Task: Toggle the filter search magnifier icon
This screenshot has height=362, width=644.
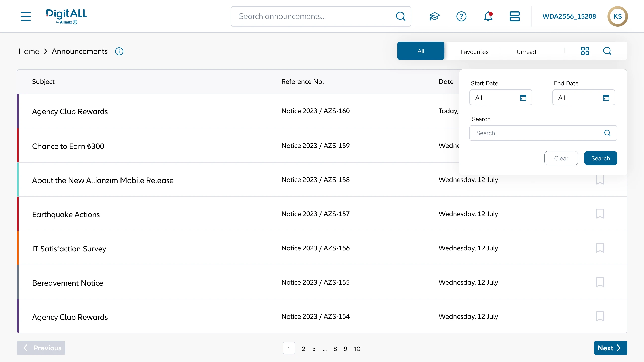Action: click(607, 51)
